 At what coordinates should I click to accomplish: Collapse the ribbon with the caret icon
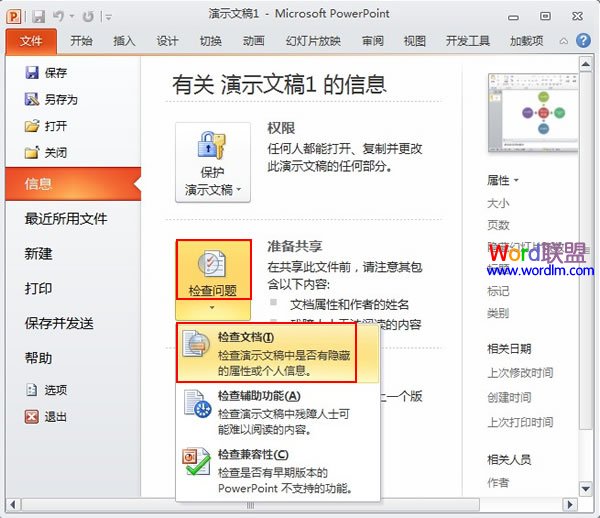pyautogui.click(x=563, y=41)
